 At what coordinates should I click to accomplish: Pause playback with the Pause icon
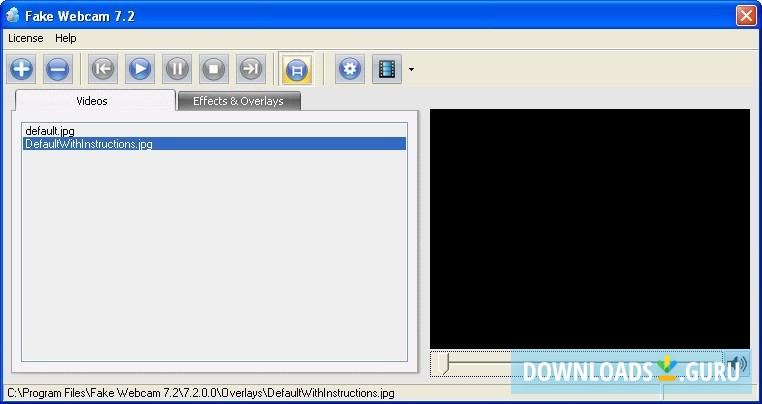(x=177, y=69)
